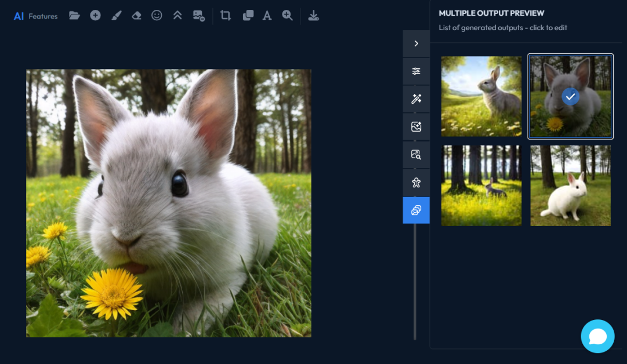627x364 pixels.
Task: Open an image with the folder icon
Action: coord(74,16)
